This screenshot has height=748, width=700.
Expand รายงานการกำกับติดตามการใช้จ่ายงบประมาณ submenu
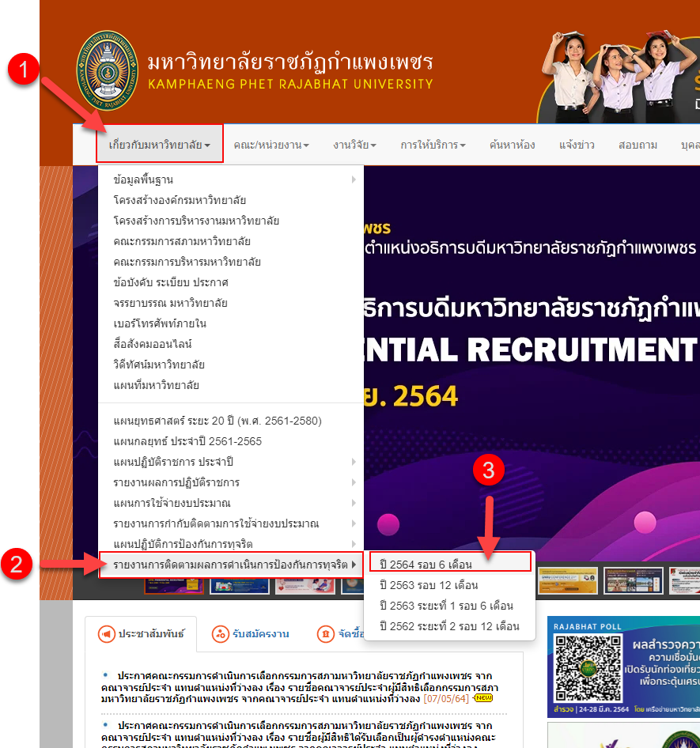click(231, 523)
